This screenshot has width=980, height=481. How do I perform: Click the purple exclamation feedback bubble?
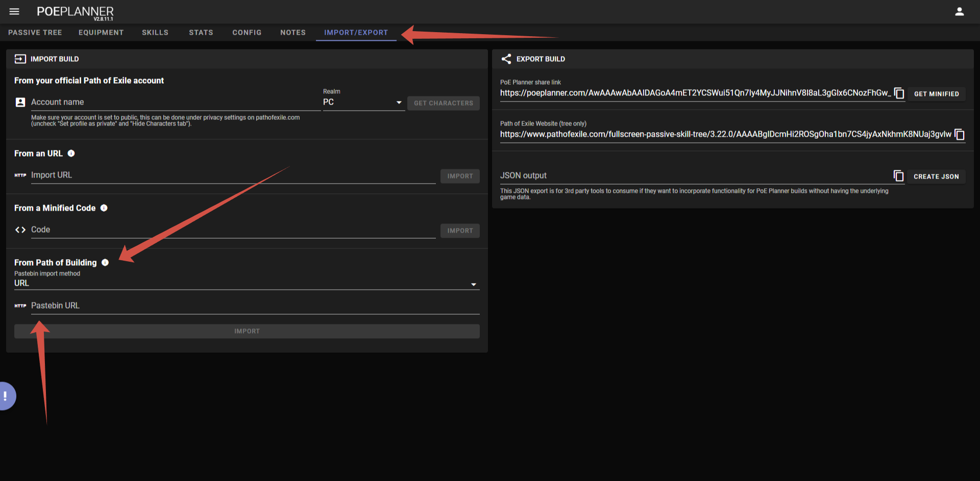click(7, 396)
